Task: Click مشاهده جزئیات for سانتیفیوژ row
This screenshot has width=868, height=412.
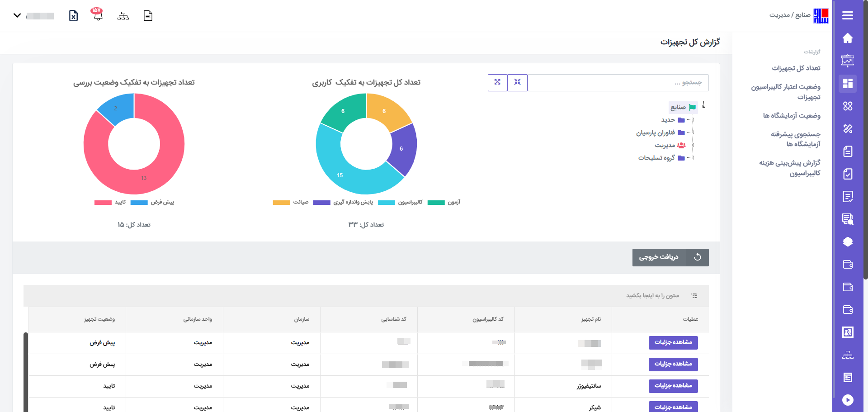Action: pos(673,386)
